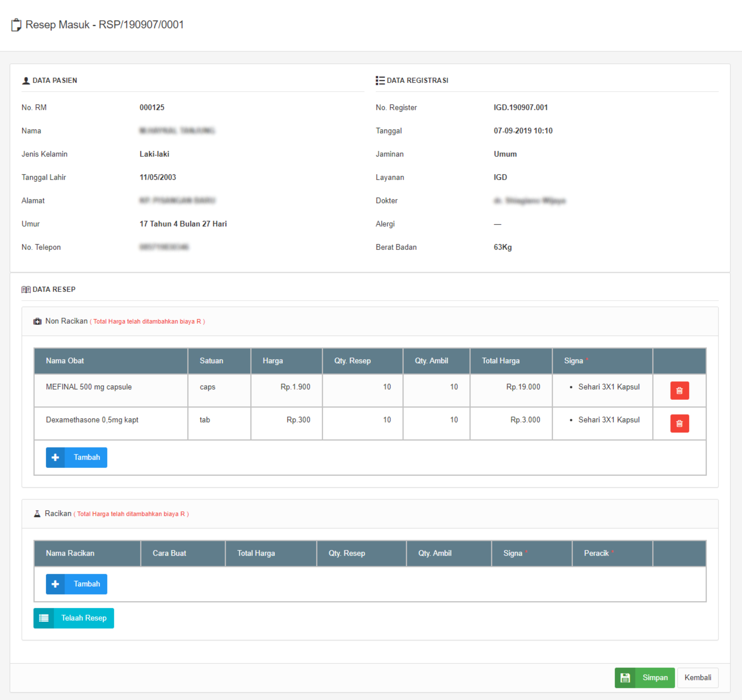
Task: Open Telaah Resep review
Action: pos(84,618)
